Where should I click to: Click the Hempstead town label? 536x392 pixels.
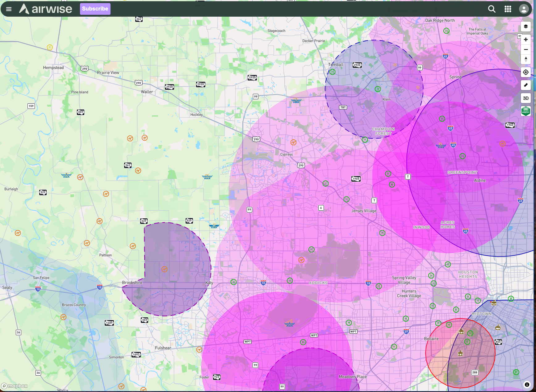(x=53, y=68)
